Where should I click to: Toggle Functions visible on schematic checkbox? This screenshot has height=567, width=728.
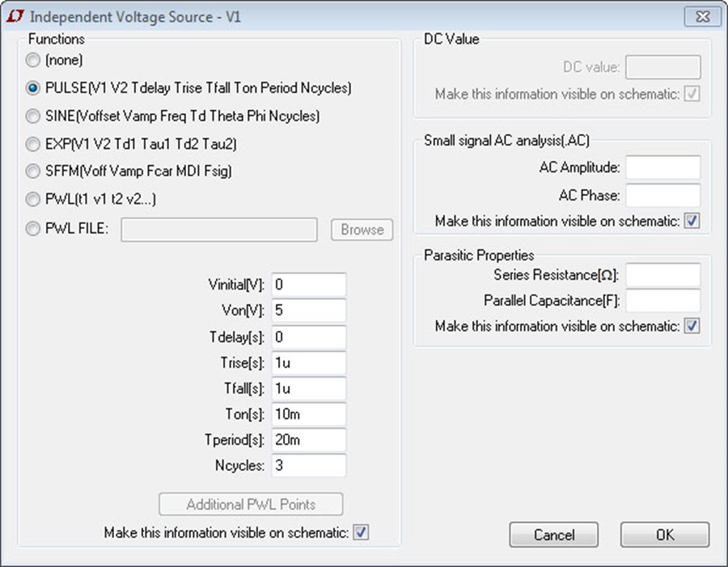[x=361, y=532]
